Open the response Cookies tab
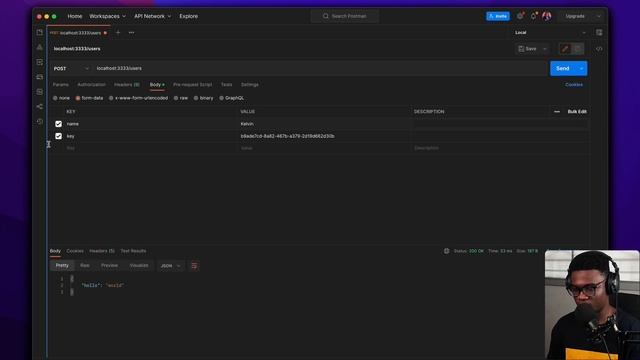 coord(75,251)
